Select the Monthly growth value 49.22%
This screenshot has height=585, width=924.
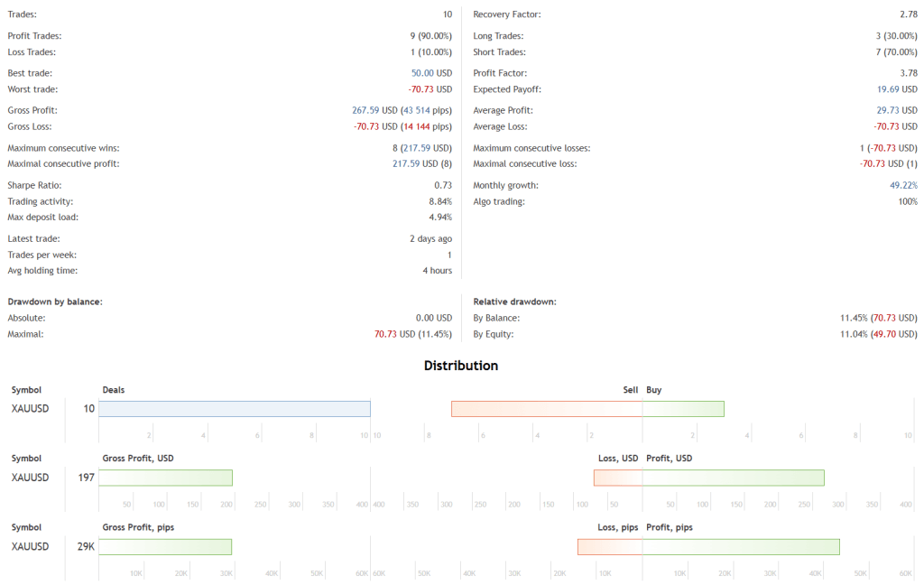click(903, 185)
